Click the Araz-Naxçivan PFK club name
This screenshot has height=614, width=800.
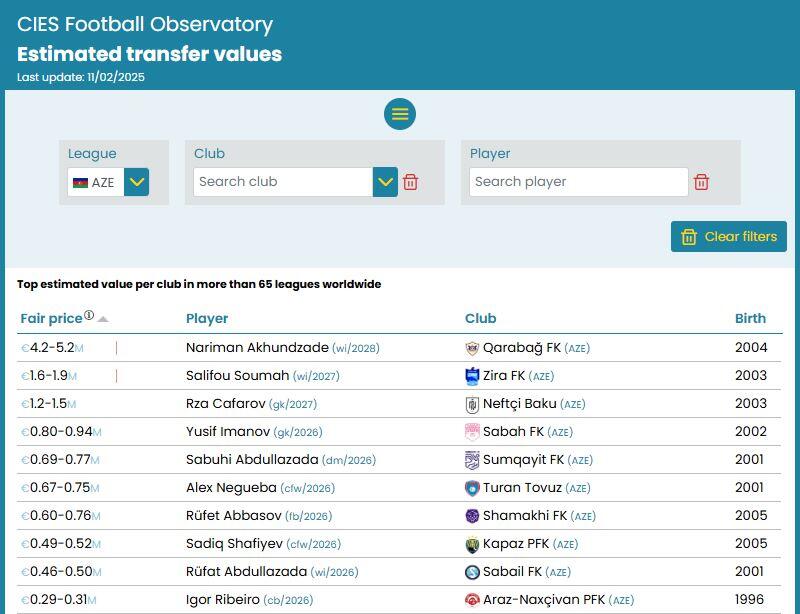tap(544, 600)
